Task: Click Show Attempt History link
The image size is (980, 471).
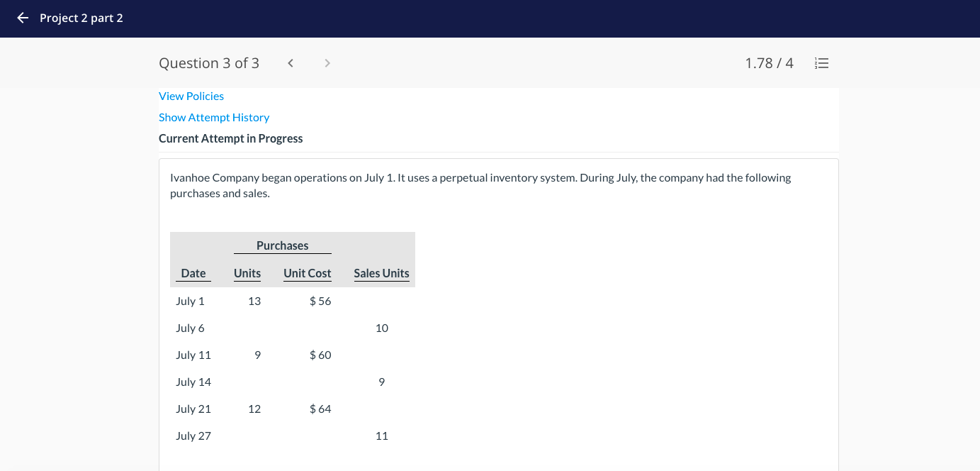Action: coord(214,117)
